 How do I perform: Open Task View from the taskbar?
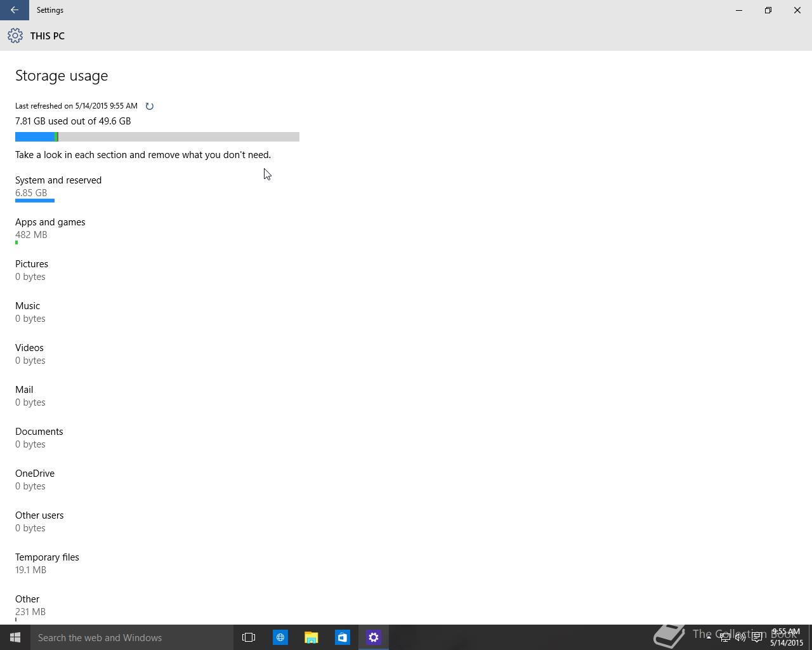pos(249,637)
